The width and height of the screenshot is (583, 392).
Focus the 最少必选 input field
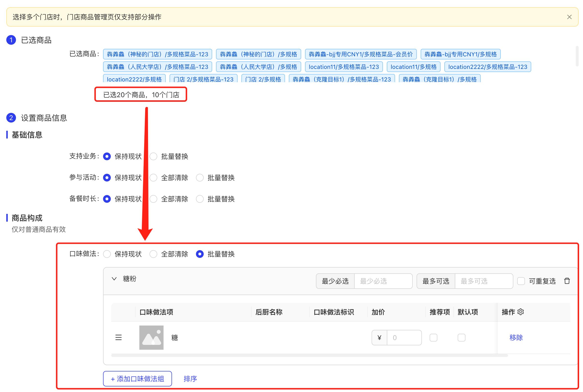383,281
